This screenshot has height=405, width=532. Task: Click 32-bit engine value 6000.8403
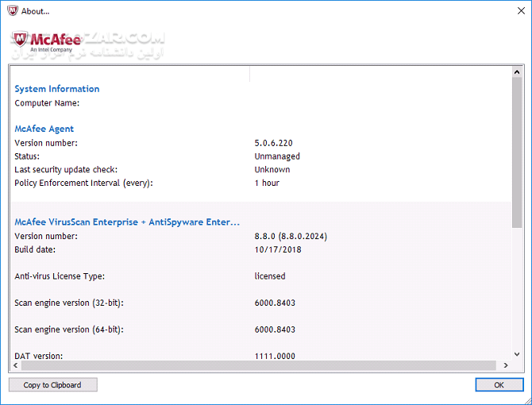(x=275, y=303)
